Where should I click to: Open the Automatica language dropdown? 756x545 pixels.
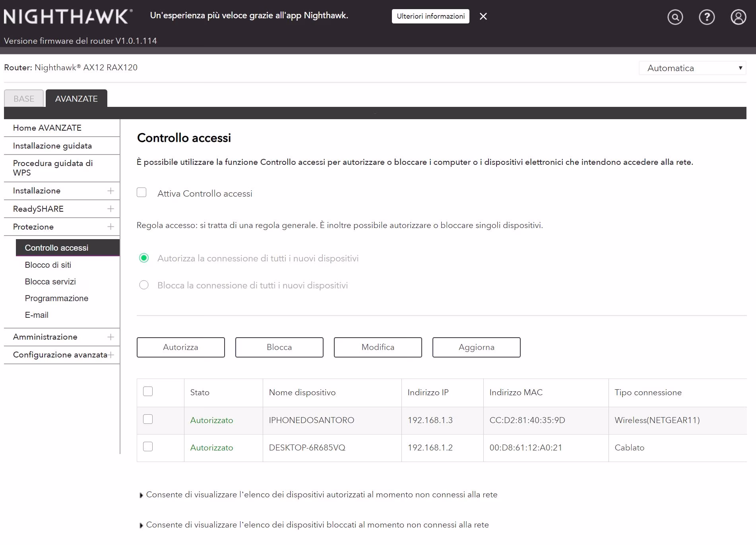tap(692, 68)
